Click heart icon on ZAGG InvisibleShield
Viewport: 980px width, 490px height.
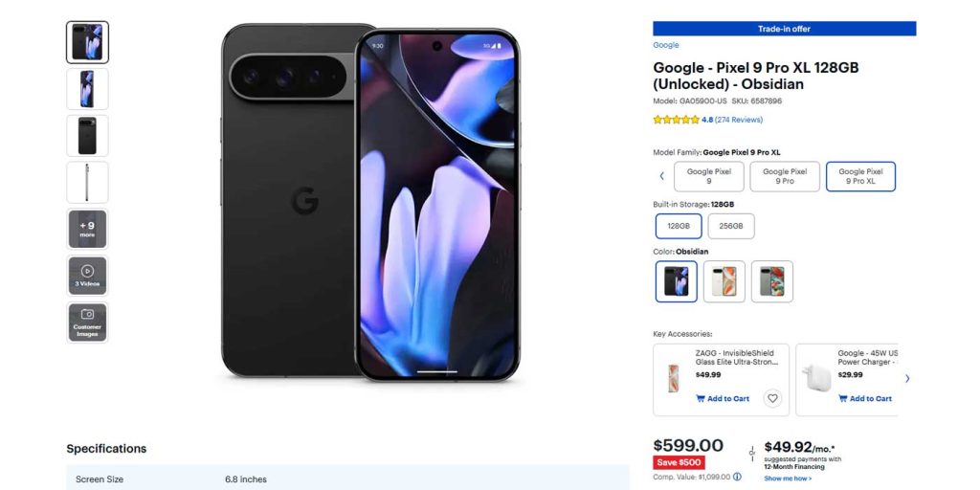pos(772,398)
